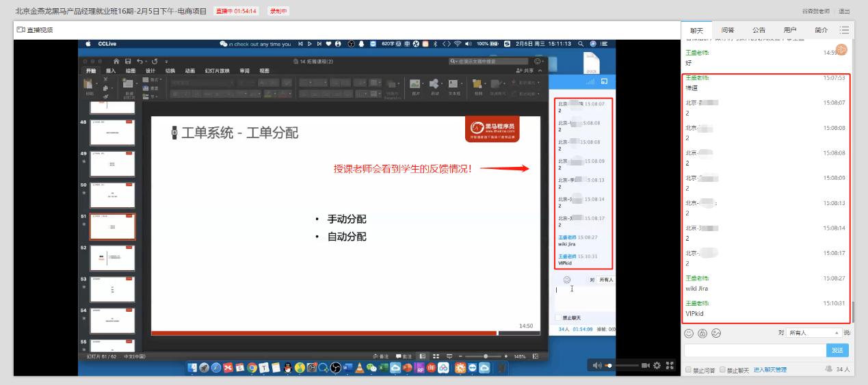The height and width of the screenshot is (385, 868).
Task: Adjust the live video player volume slider
Action: pyautogui.click(x=622, y=366)
